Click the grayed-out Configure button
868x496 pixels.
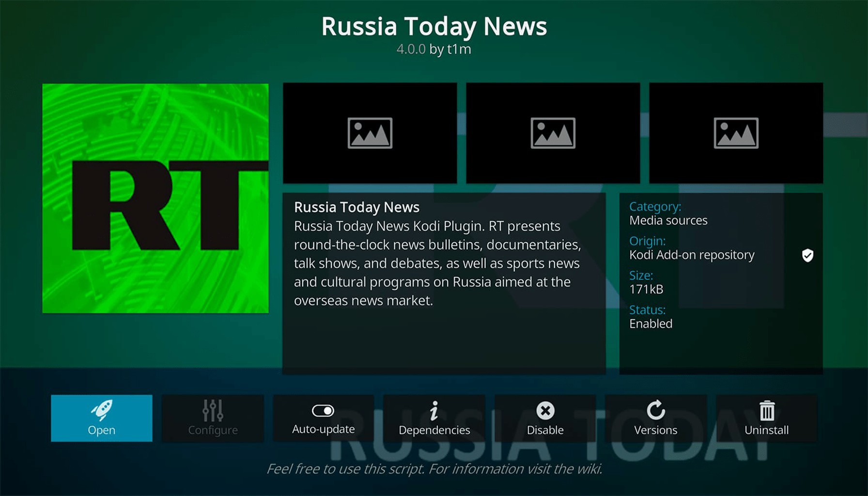coord(213,418)
